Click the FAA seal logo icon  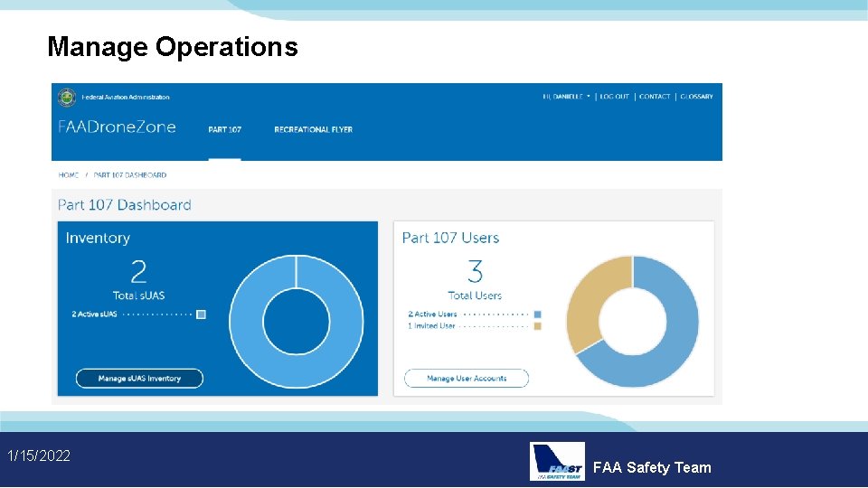67,98
